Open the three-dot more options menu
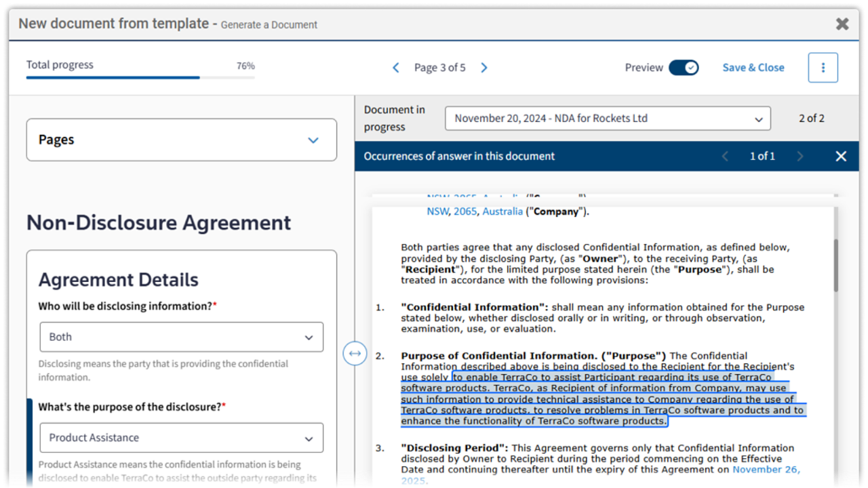The height and width of the screenshot is (488, 868). tap(823, 68)
